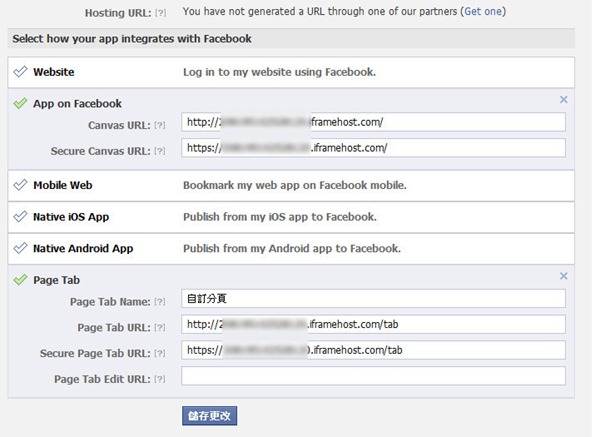Toggle the Native iOS App checkmark
Screen dimensions: 600x437
click(x=20, y=217)
